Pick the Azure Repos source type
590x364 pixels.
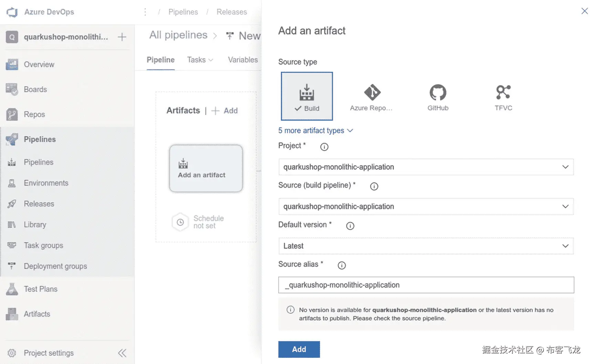pyautogui.click(x=371, y=97)
